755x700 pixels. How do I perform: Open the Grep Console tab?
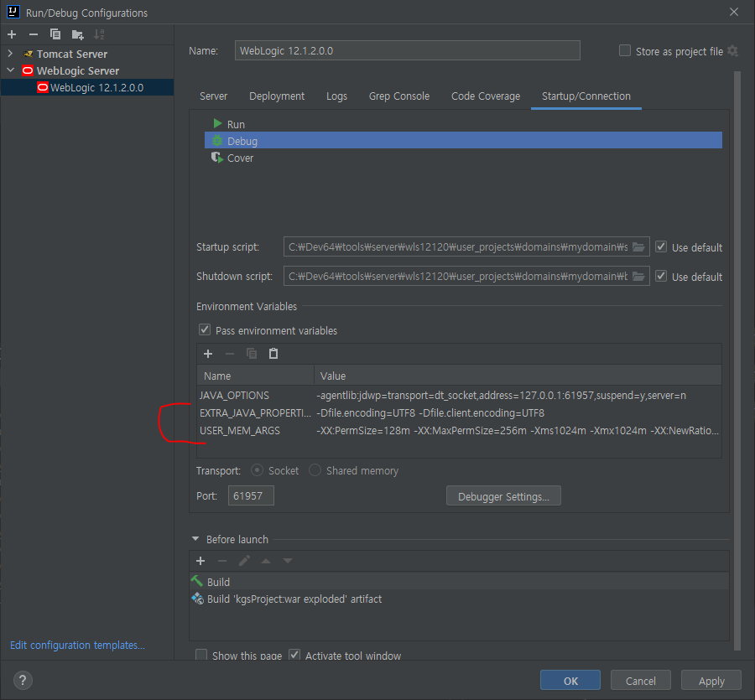click(x=399, y=96)
